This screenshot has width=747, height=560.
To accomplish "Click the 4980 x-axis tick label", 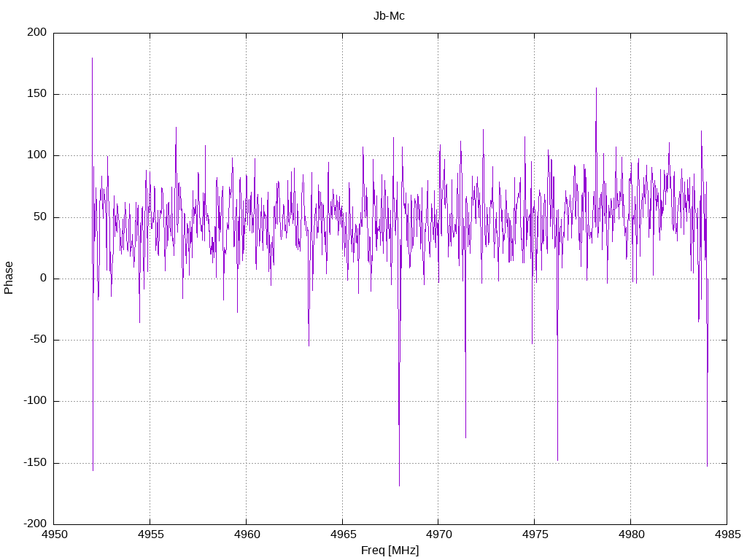I will [631, 534].
